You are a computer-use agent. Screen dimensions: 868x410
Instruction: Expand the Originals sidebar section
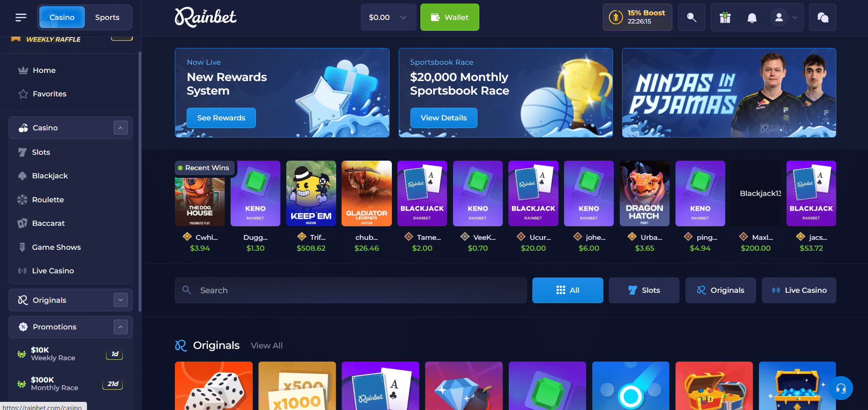point(121,300)
